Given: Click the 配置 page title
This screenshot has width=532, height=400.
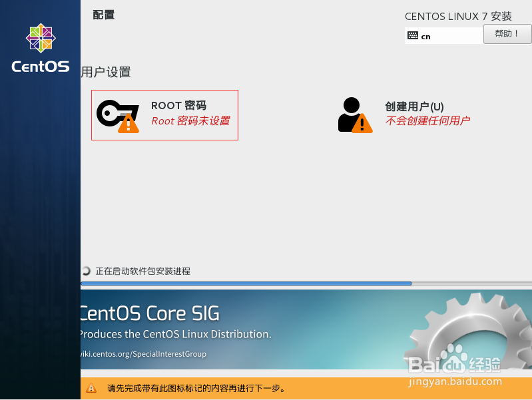Looking at the screenshot, I should click(103, 15).
